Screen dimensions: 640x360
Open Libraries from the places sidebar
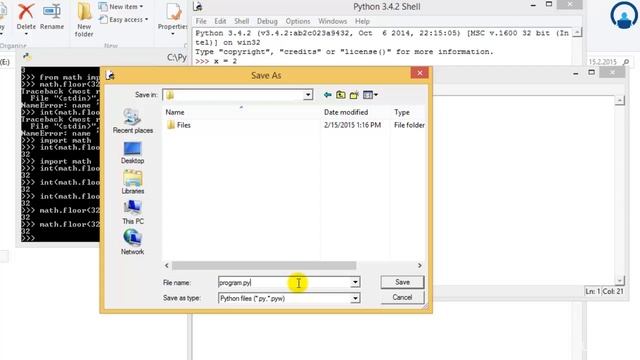click(133, 182)
